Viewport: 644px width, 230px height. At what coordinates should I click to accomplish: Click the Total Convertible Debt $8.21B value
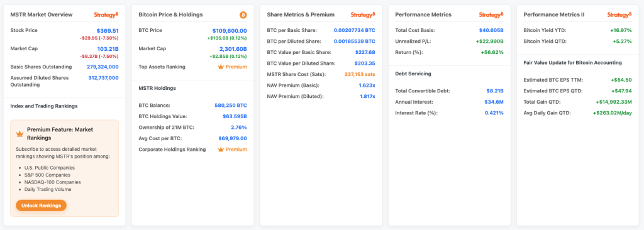[x=495, y=90]
